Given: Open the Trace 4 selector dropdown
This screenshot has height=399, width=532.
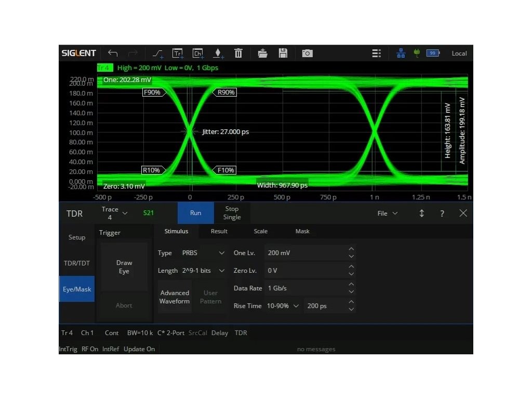Looking at the screenshot, I should [115, 213].
